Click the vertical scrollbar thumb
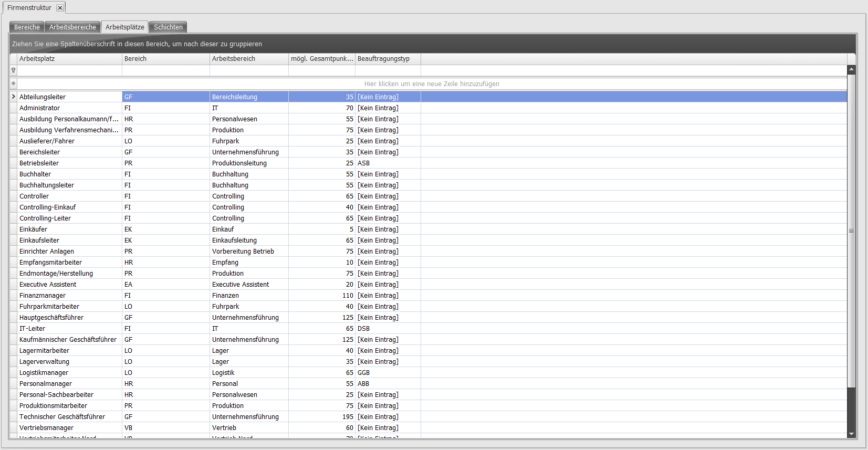The width and height of the screenshot is (868, 450). pos(851,231)
